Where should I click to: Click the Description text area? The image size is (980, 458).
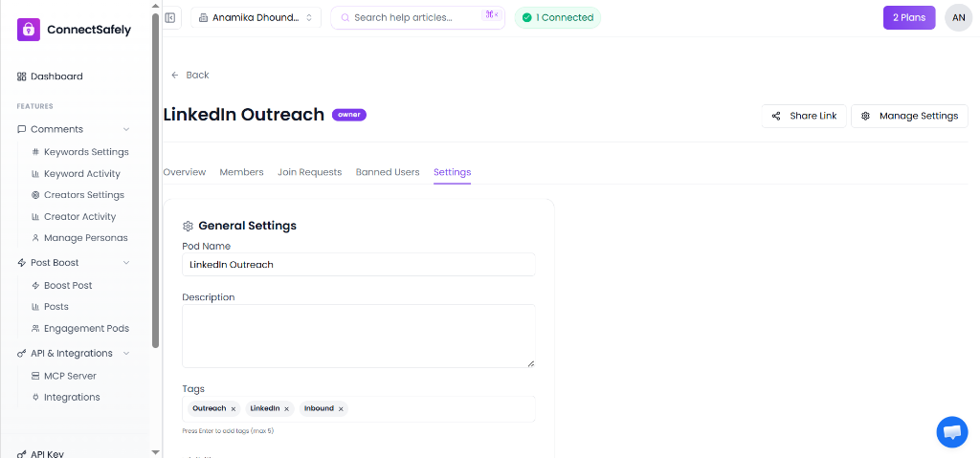(x=359, y=337)
